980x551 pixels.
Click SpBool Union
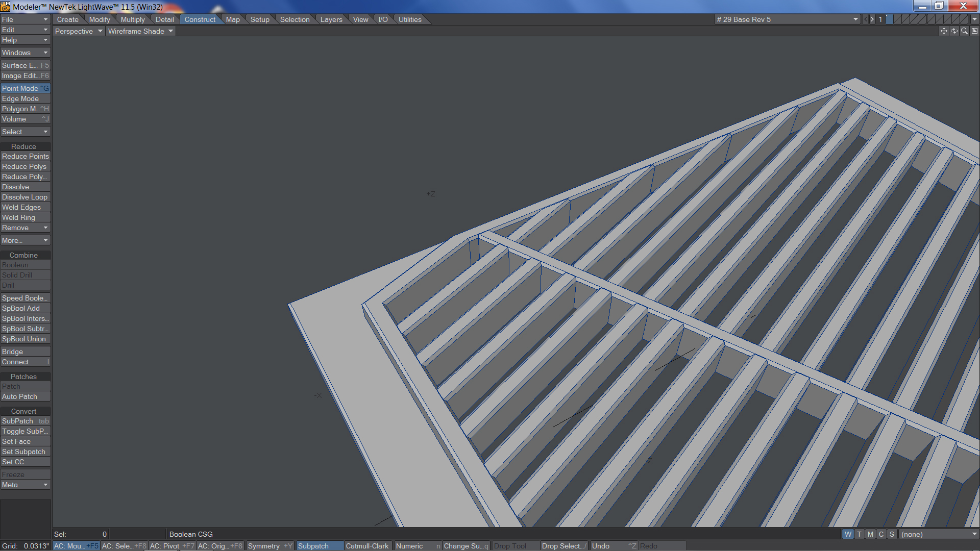pyautogui.click(x=25, y=339)
